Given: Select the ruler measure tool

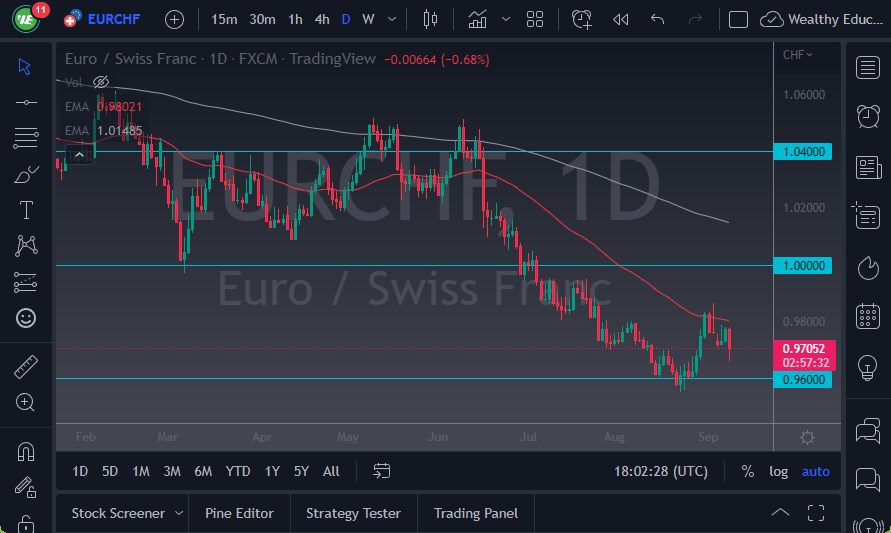Looking at the screenshot, I should tap(26, 367).
